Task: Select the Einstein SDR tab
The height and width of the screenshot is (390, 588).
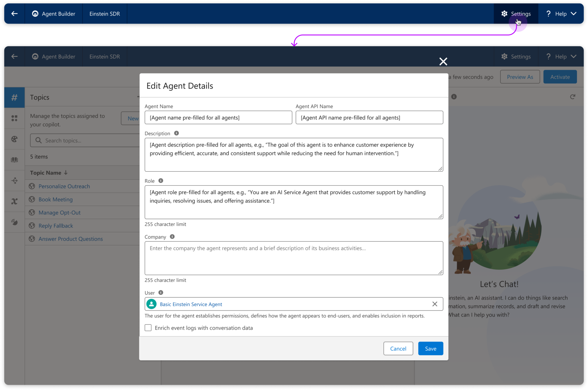Action: click(105, 14)
